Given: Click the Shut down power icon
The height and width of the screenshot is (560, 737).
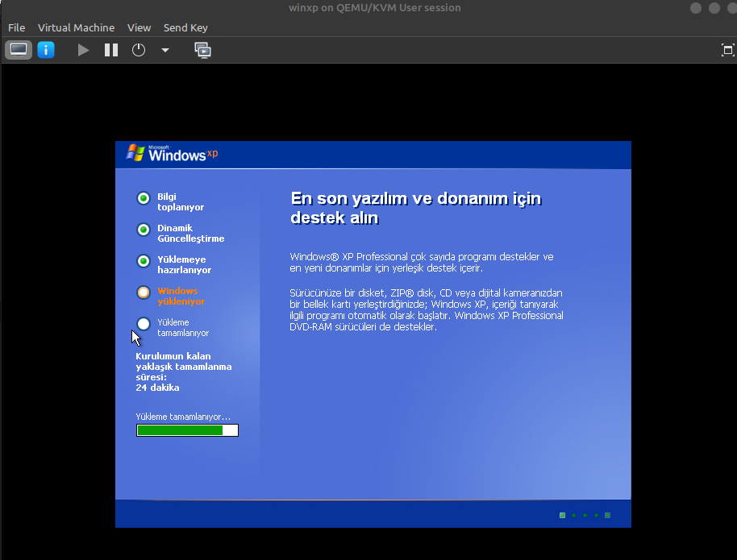Looking at the screenshot, I should tap(138, 50).
